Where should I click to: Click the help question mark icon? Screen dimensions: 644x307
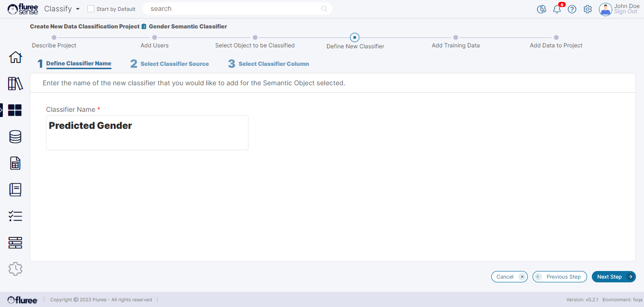572,9
